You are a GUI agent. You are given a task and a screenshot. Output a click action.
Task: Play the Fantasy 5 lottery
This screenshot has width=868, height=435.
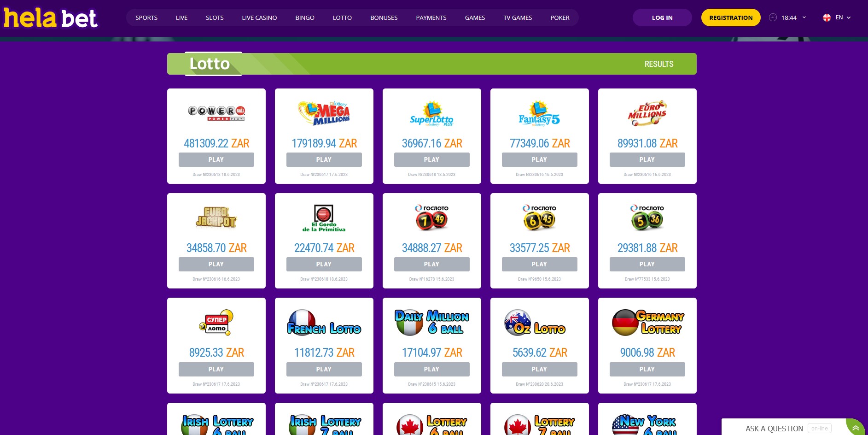(540, 159)
